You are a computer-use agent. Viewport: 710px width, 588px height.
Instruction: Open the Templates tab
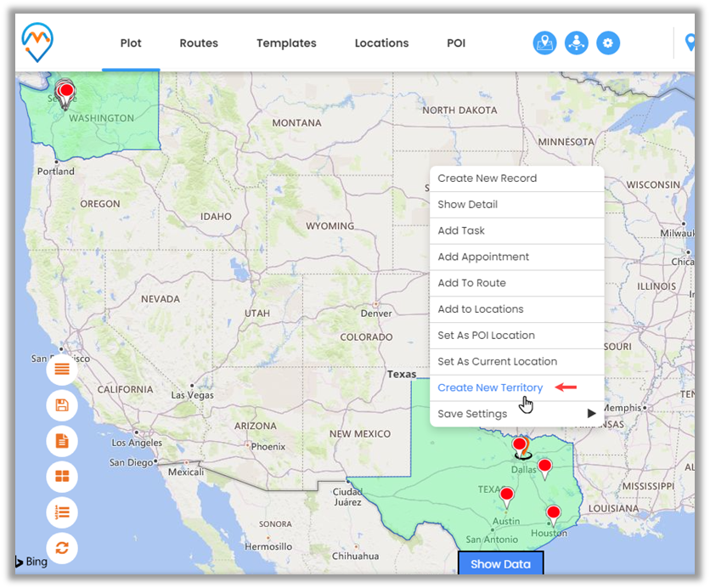(286, 43)
